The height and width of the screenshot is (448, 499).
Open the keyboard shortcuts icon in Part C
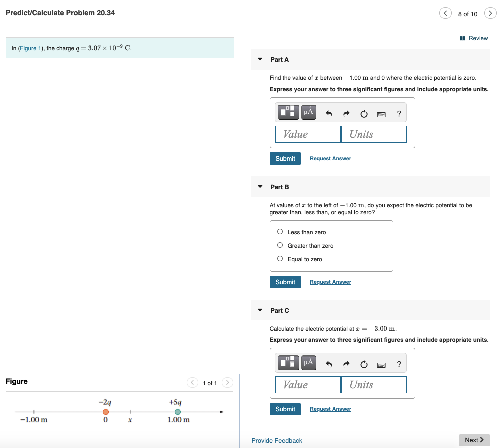click(x=381, y=363)
